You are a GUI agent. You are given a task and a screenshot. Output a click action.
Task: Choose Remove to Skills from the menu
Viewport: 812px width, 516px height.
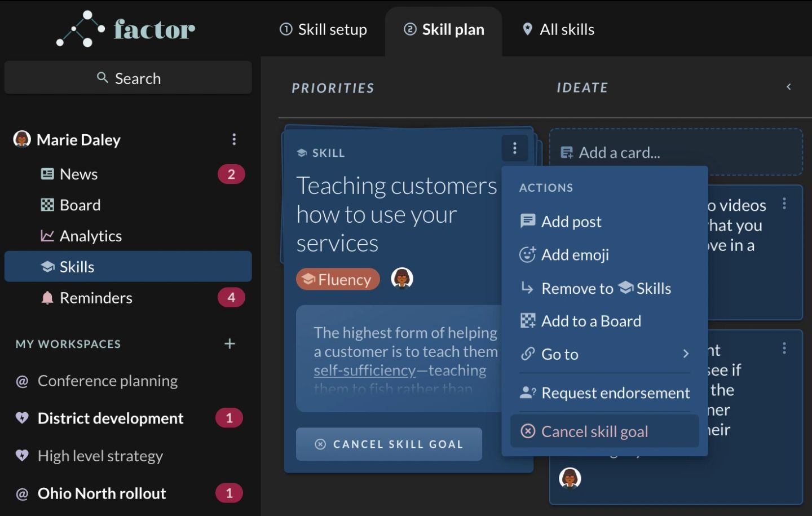pos(604,288)
